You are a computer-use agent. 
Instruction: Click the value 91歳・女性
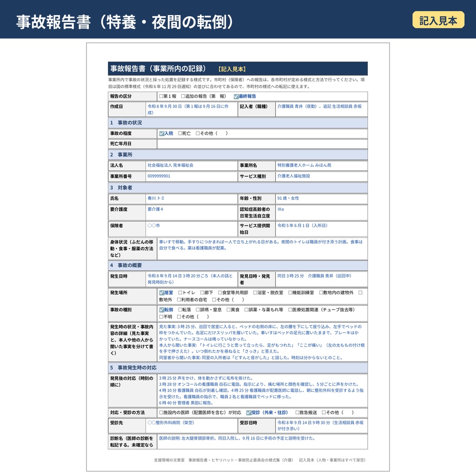(288, 198)
